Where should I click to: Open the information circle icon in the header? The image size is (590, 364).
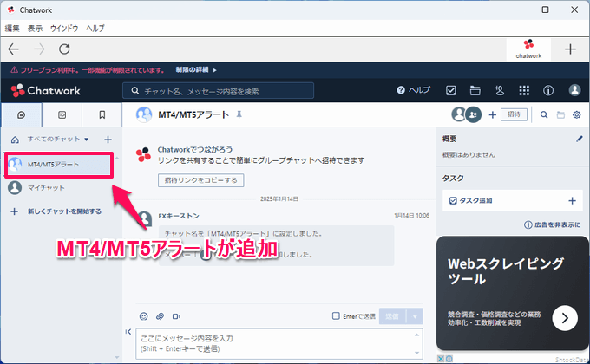(x=548, y=90)
